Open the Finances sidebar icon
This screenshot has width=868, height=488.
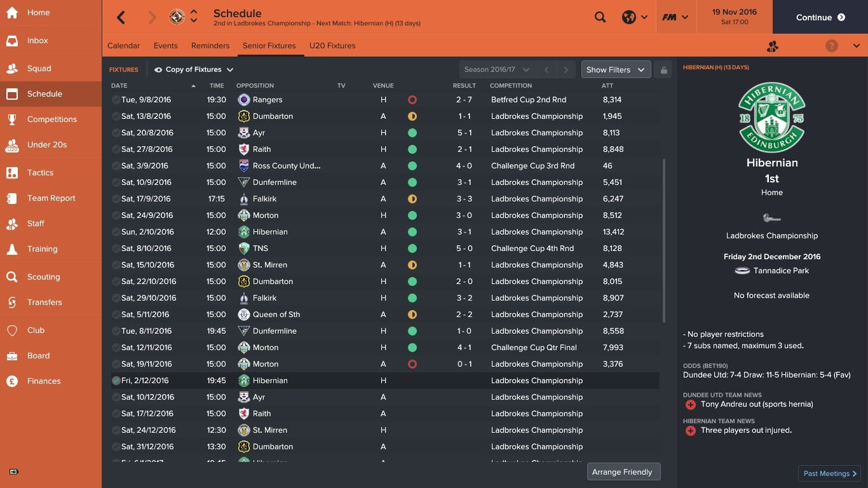[x=12, y=381]
